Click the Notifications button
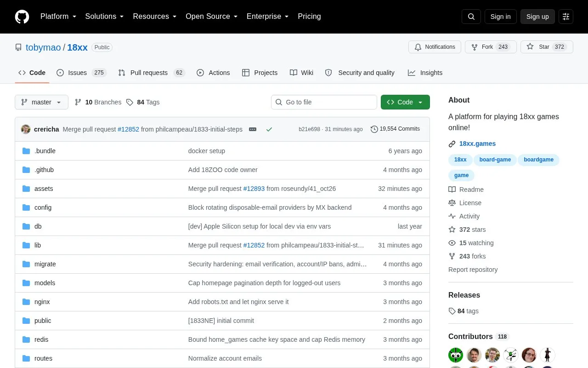Screen dimensions: 588x368 435,47
